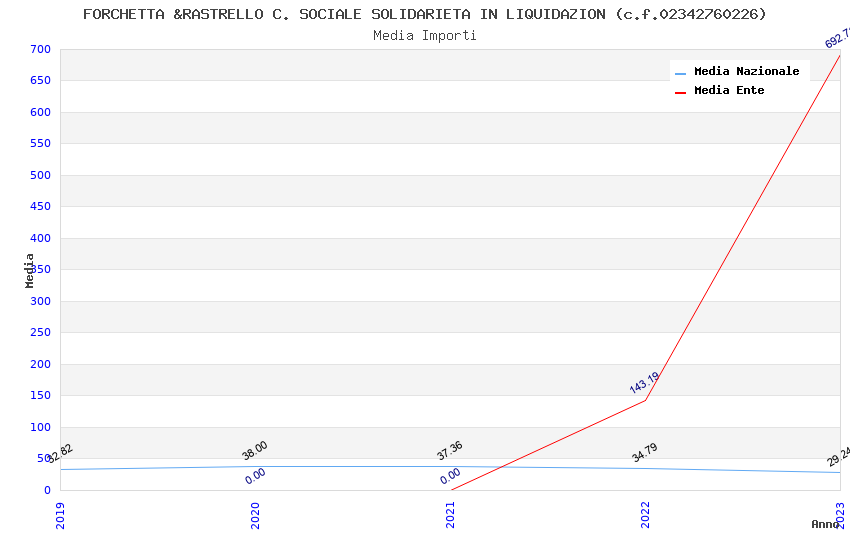Click the 700 y-axis tick label
This screenshot has height=550, width=850.
41,49
